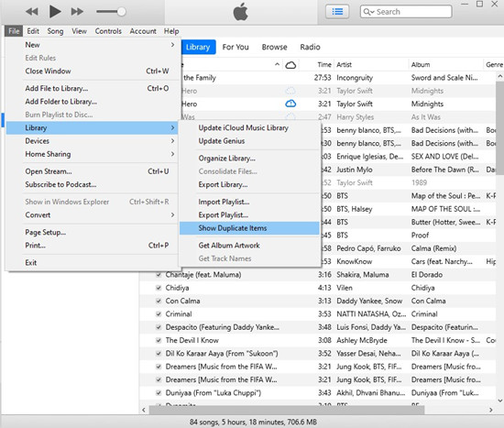This screenshot has height=428, width=504.
Task: Uncheck the Duniyaa song checkbox
Action: [159, 393]
